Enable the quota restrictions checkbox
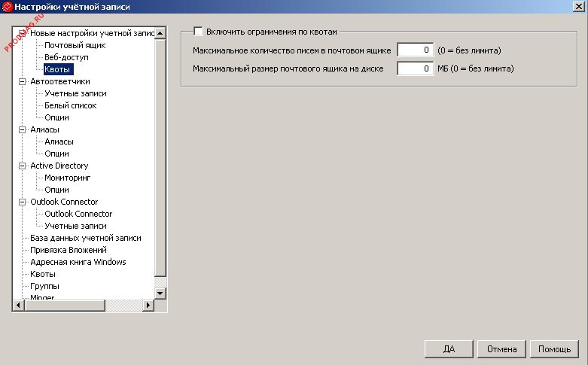 tap(199, 32)
